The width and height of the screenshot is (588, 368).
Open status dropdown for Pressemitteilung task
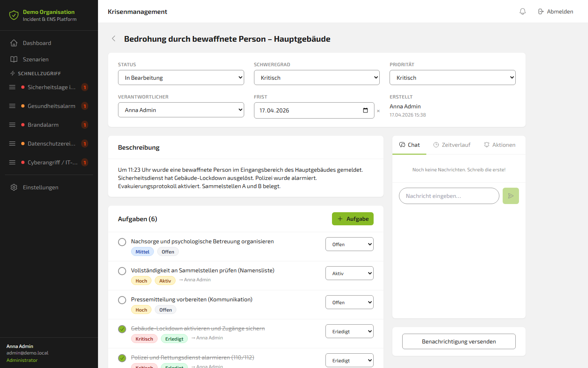point(350,302)
